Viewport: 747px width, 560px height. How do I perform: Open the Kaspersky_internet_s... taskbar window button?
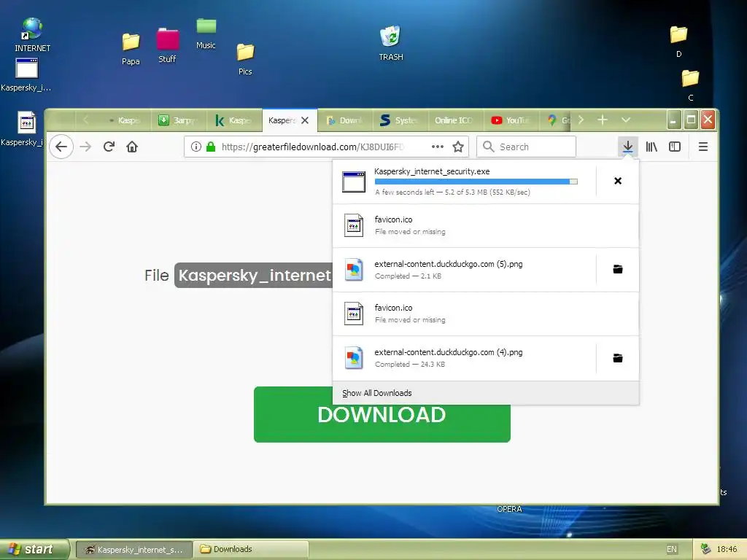click(x=134, y=550)
